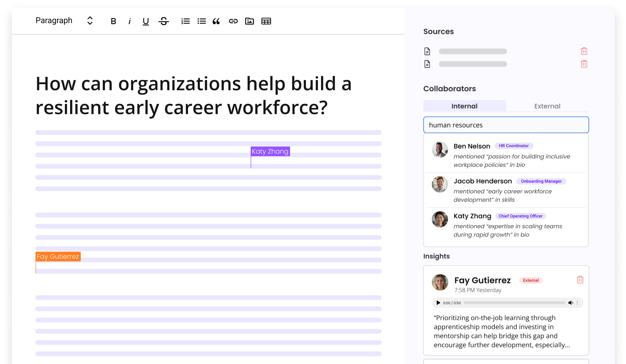Select Katy Zhang in collaborator results

(x=506, y=225)
